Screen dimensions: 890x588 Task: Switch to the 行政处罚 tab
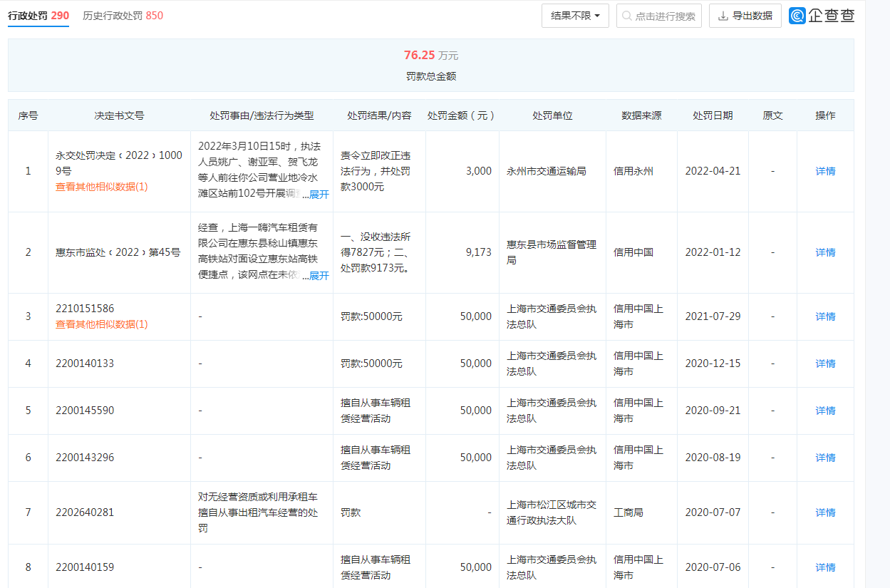tap(38, 16)
